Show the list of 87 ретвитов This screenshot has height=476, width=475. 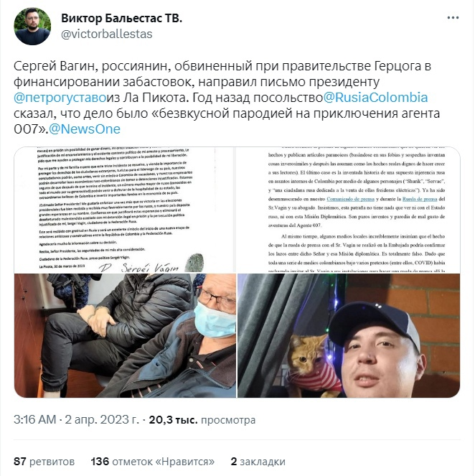(44, 462)
